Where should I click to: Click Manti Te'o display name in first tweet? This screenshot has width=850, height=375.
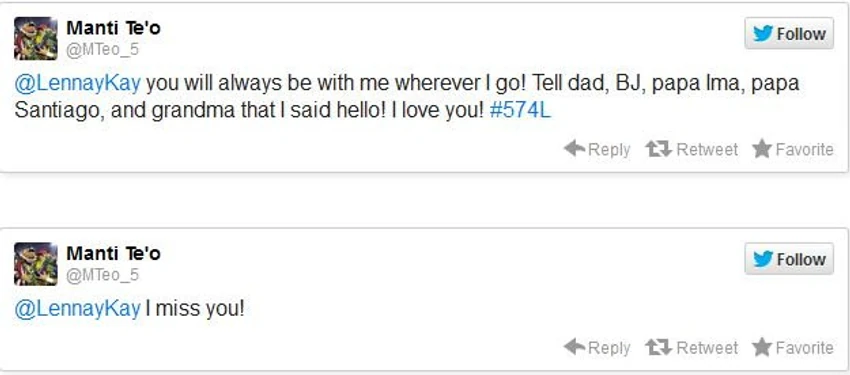[x=113, y=28]
